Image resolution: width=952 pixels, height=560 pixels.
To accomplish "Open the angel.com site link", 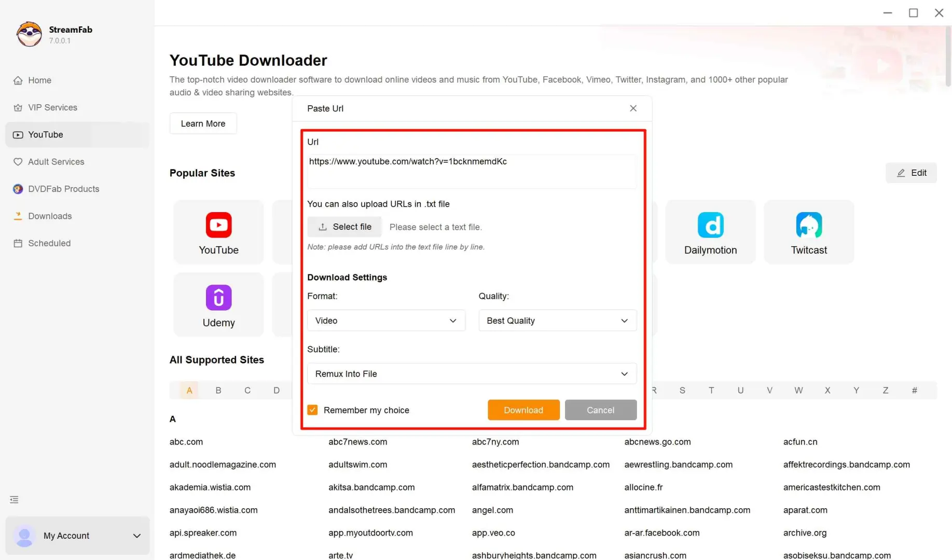I will 492,510.
